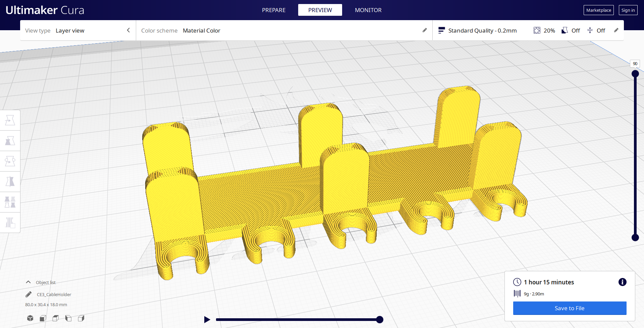The width and height of the screenshot is (644, 328).
Task: Select the Rotate tool
Action: (10, 161)
